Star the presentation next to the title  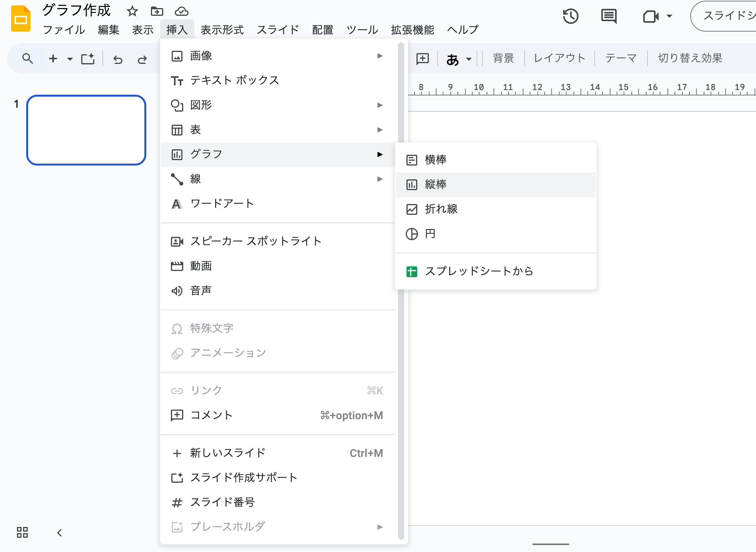click(x=132, y=11)
